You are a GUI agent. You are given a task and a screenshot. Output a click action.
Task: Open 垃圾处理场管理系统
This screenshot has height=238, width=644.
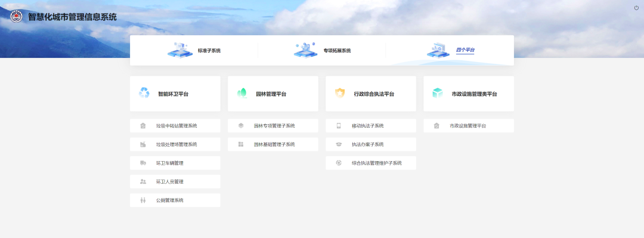[x=175, y=144]
